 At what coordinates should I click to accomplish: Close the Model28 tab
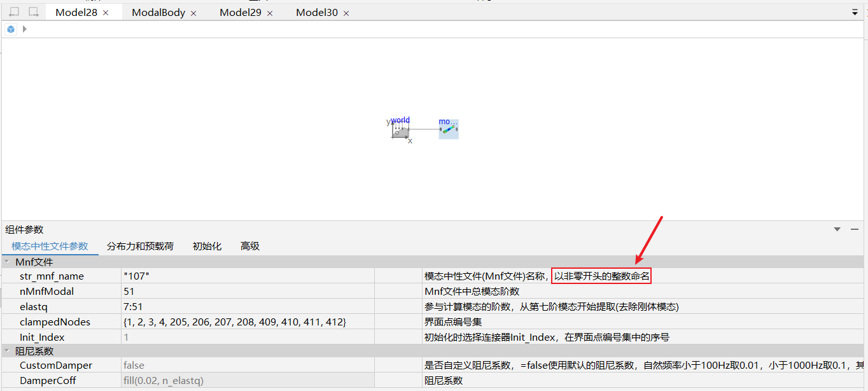106,13
